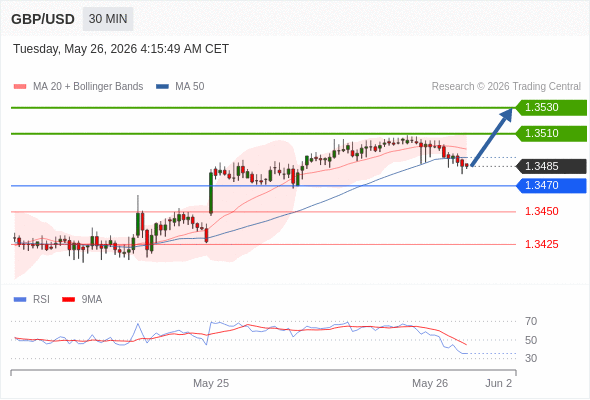Viewport: 590px width, 400px height.
Task: Click the 1.3530 green resistance label
Action: click(551, 108)
